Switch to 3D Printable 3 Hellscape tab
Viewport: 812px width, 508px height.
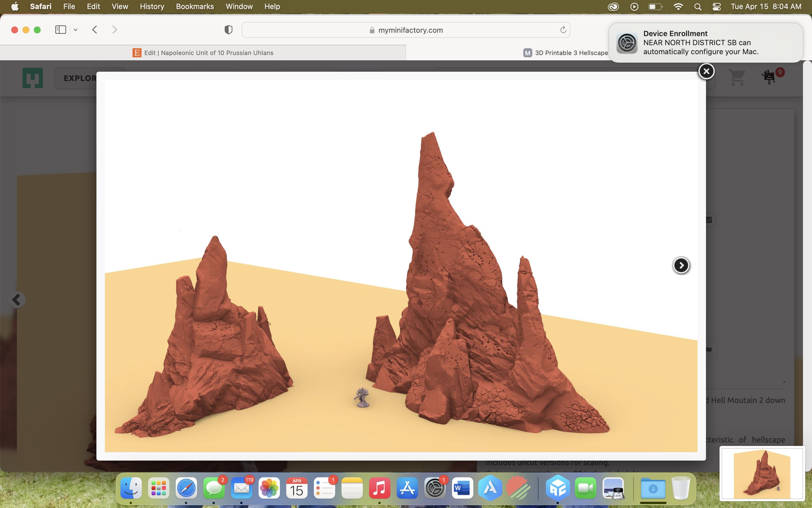click(566, 53)
